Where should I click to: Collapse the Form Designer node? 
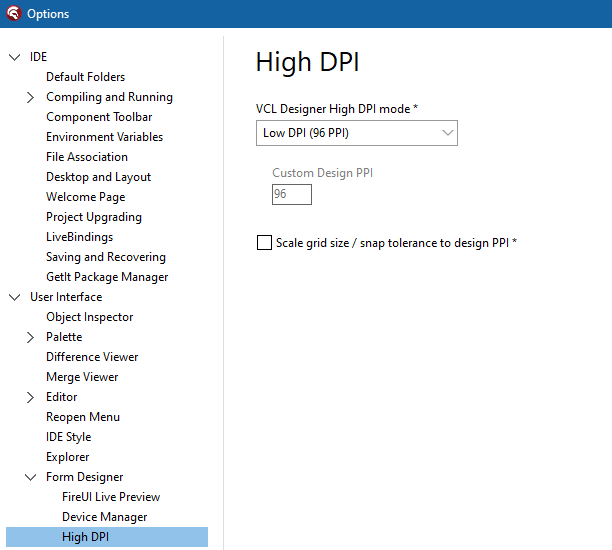click(x=30, y=477)
